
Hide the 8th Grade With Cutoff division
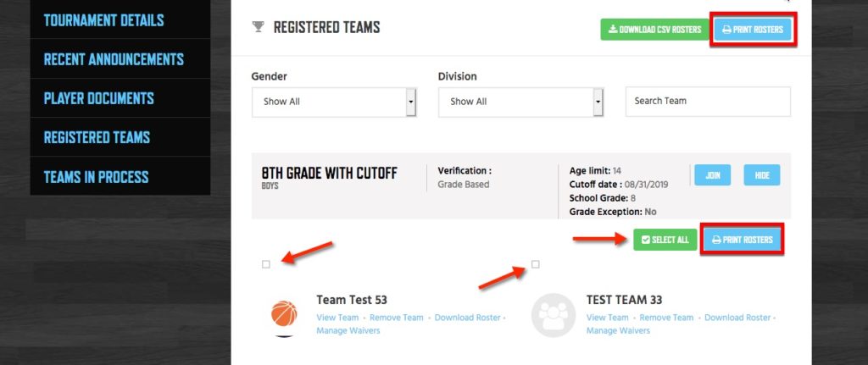[x=762, y=175]
